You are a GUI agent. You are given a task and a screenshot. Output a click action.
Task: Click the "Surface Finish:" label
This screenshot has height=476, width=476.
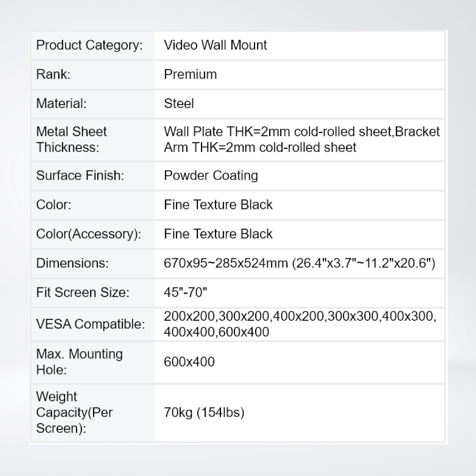point(80,176)
